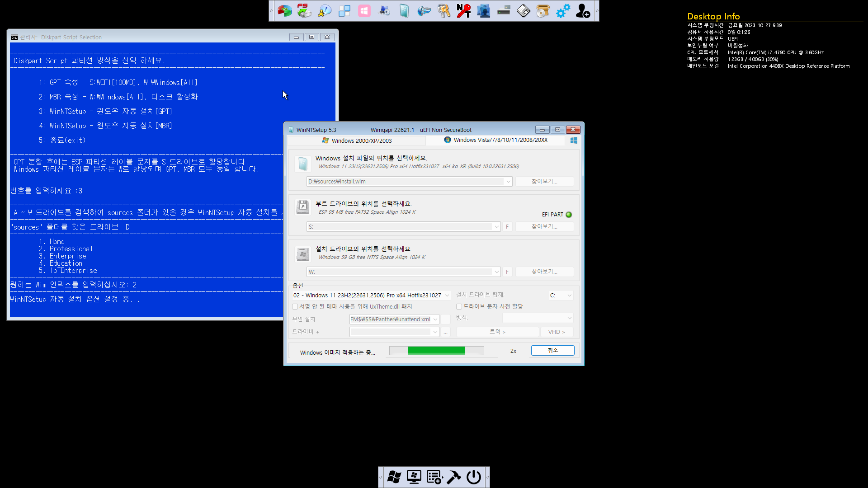
Task: Click the CPU processor info line in Desktop Info
Action: coord(755,52)
